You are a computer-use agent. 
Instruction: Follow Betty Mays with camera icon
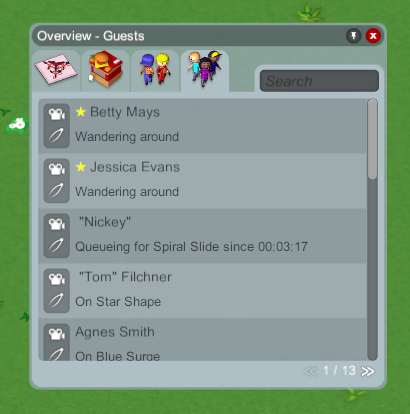pyautogui.click(x=57, y=114)
